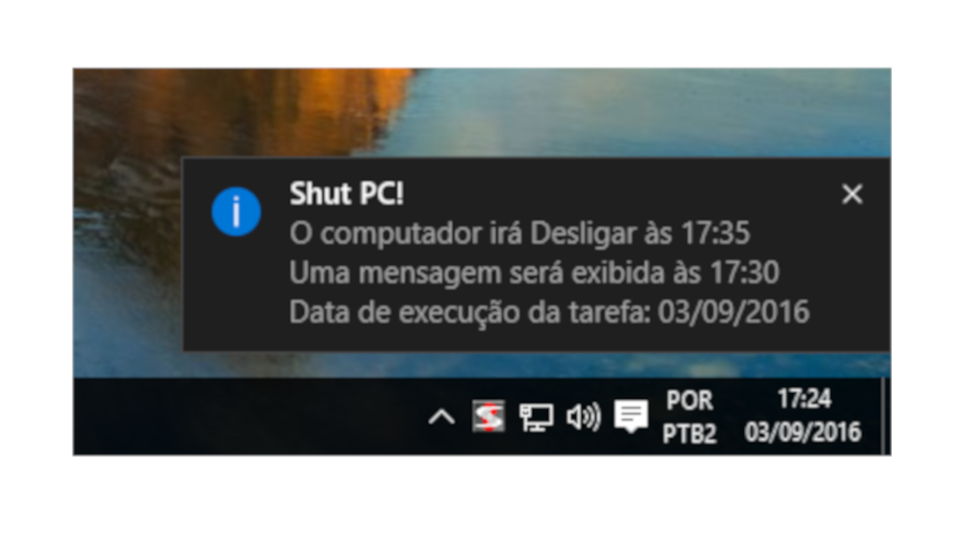Click the empty taskbar area left of tray

tap(246, 417)
